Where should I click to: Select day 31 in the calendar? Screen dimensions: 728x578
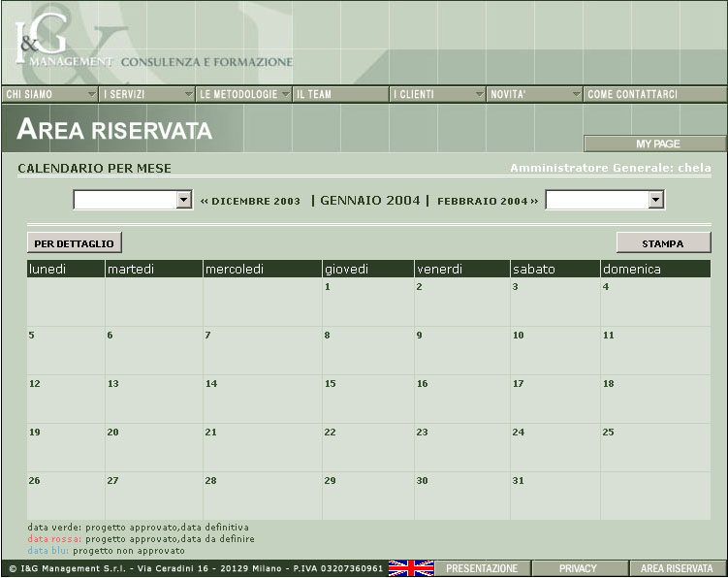519,481
